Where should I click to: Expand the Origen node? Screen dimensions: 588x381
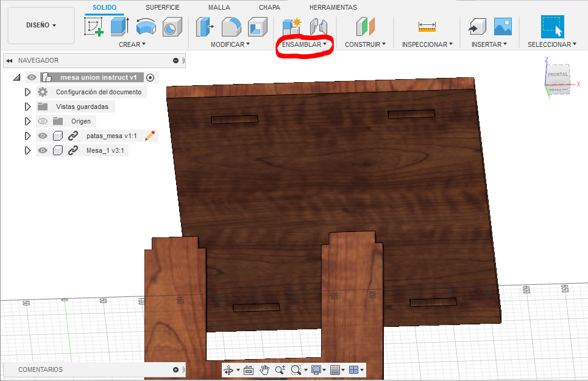coord(27,121)
